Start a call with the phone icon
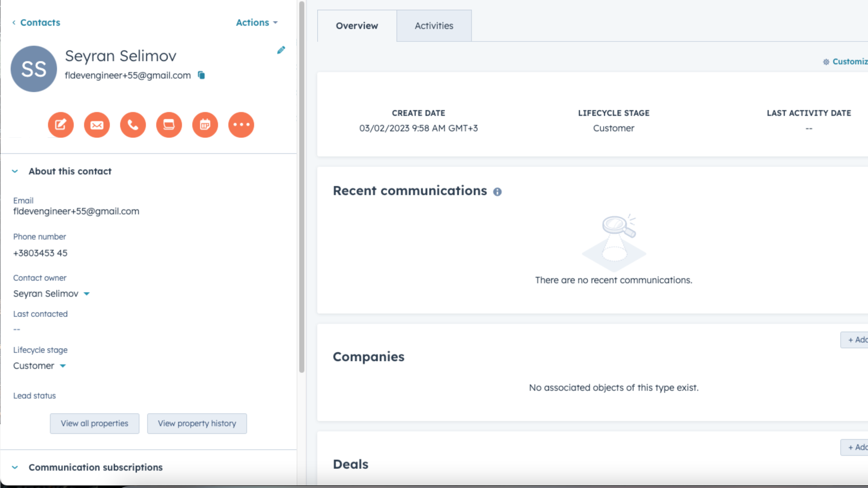Screen dimensions: 868x488 [133, 125]
